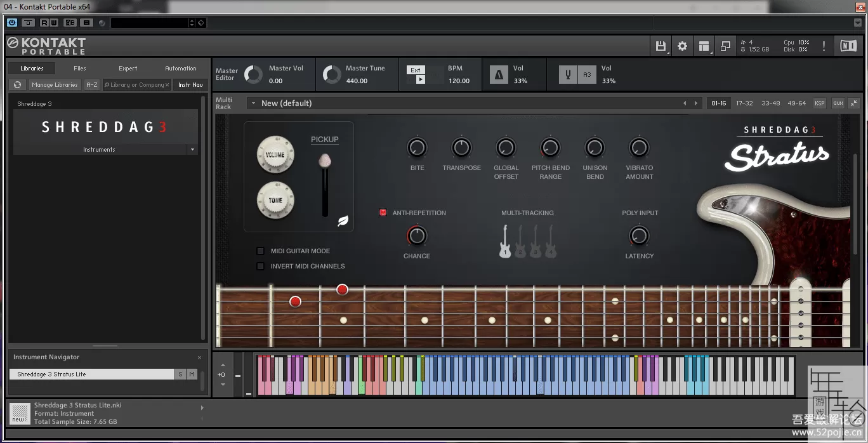This screenshot has width=868, height=443.
Task: Click the libraries refresh icon
Action: [18, 84]
